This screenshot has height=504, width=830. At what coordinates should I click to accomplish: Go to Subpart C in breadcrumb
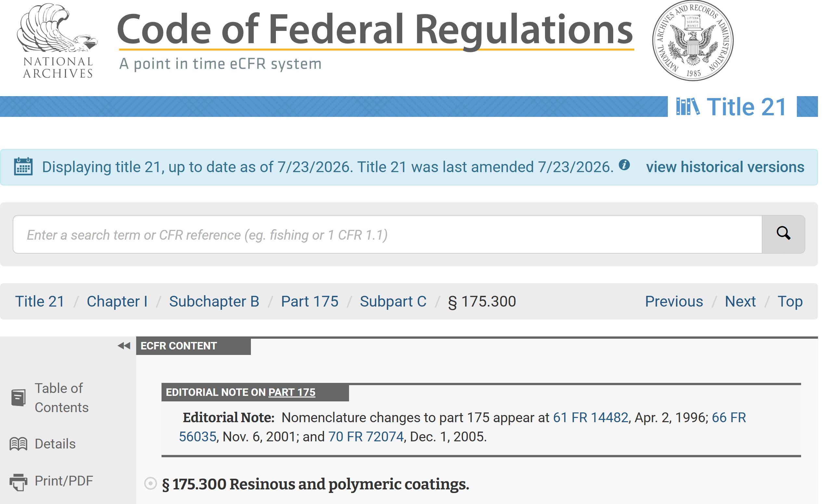(x=393, y=301)
